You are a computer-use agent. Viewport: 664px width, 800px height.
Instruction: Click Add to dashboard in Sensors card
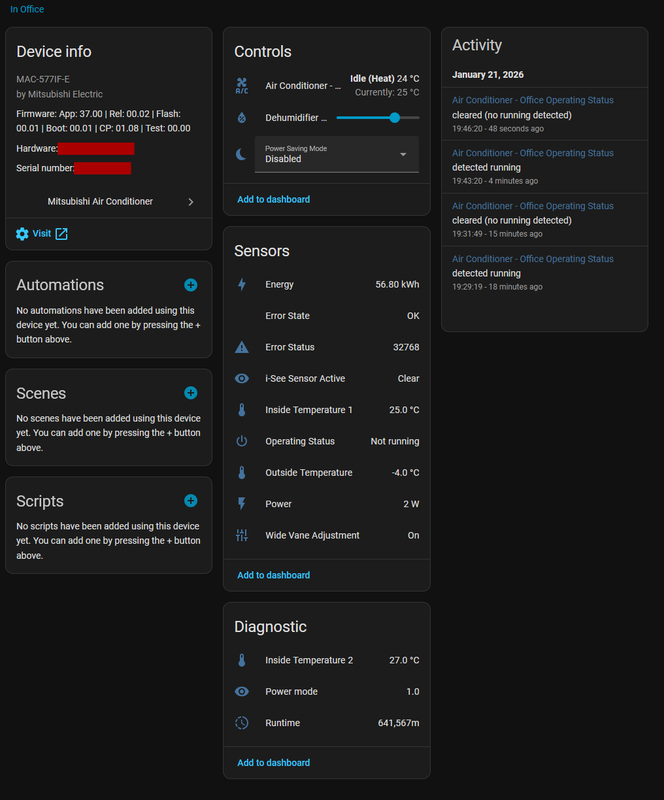pyautogui.click(x=274, y=576)
